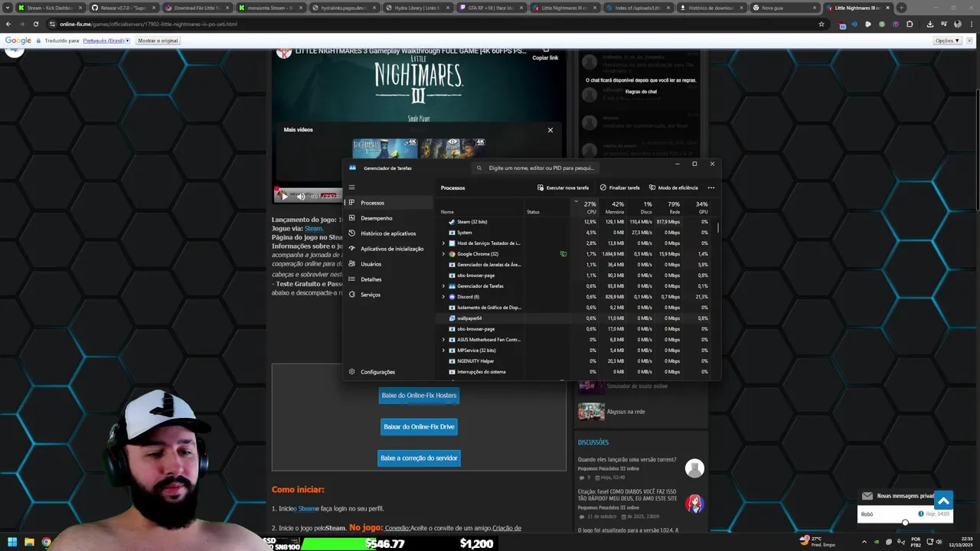The image size is (980, 551).
Task: Click Regras do chat link
Action: (x=641, y=92)
